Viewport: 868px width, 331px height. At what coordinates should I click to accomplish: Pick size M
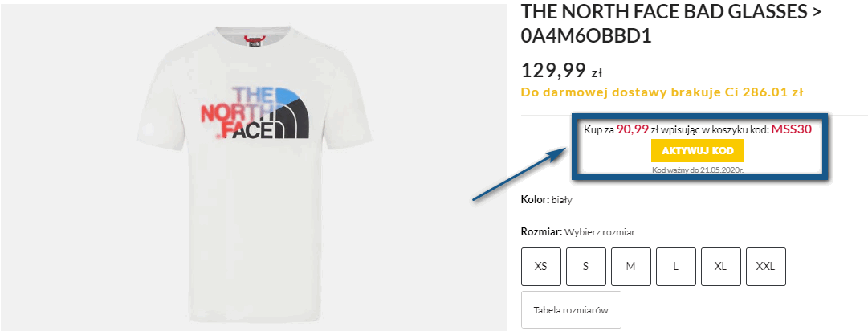[x=631, y=267]
